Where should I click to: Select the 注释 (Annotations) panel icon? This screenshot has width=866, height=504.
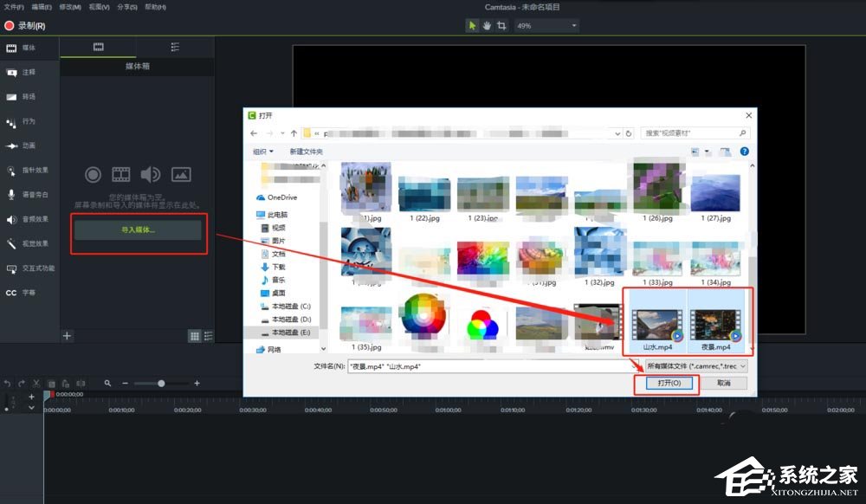point(23,72)
